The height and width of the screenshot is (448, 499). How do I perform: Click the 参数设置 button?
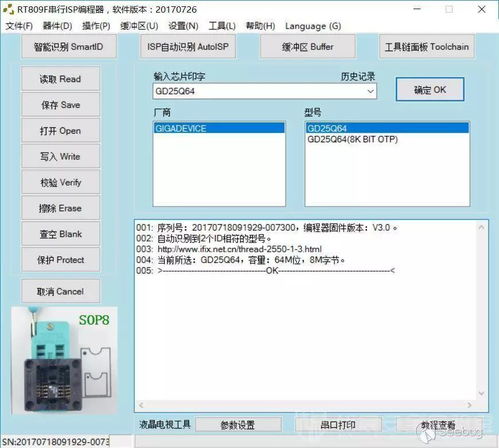[x=238, y=425]
